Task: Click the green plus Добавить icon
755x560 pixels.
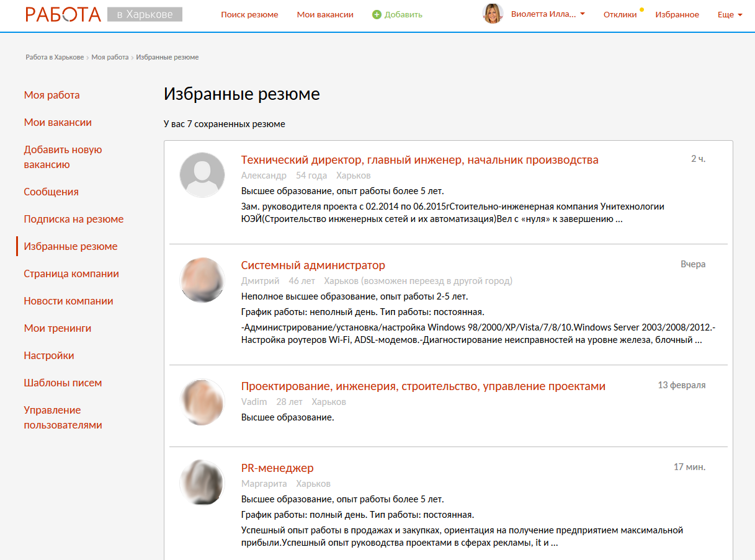Action: click(377, 15)
